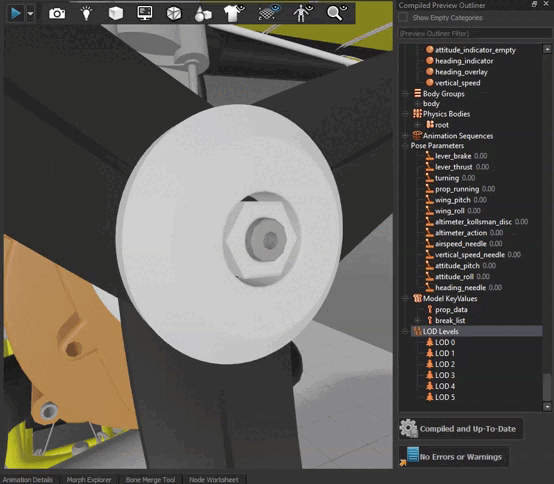
Task: Expand the Animation Sequences category
Action: (x=405, y=136)
